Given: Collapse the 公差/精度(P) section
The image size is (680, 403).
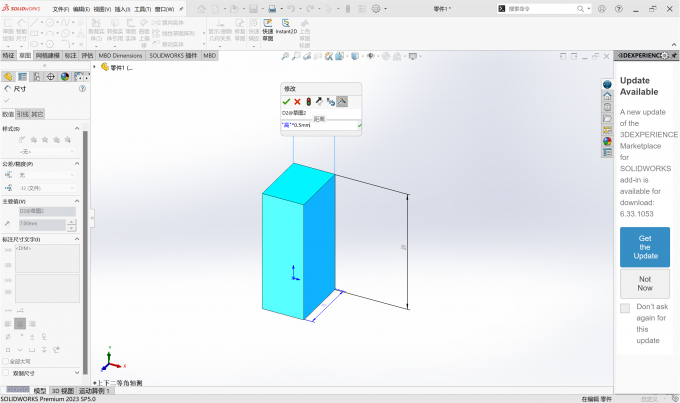Looking at the screenshot, I should coord(77,164).
